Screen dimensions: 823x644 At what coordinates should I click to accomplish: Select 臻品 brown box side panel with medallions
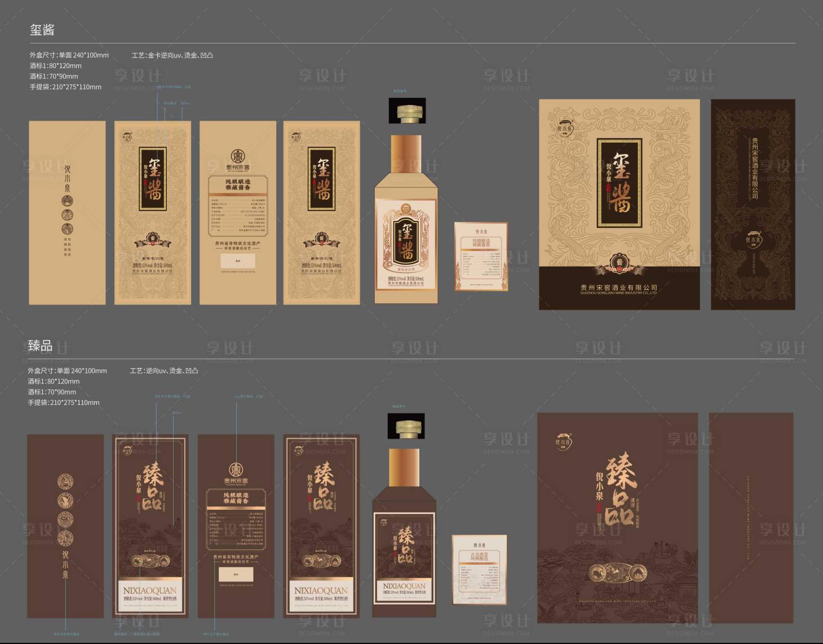(65, 526)
